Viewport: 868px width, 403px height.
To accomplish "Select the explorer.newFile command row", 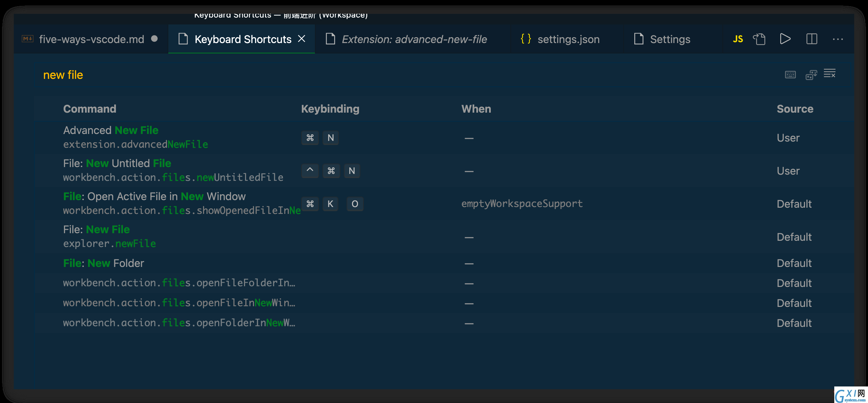I will coord(444,237).
